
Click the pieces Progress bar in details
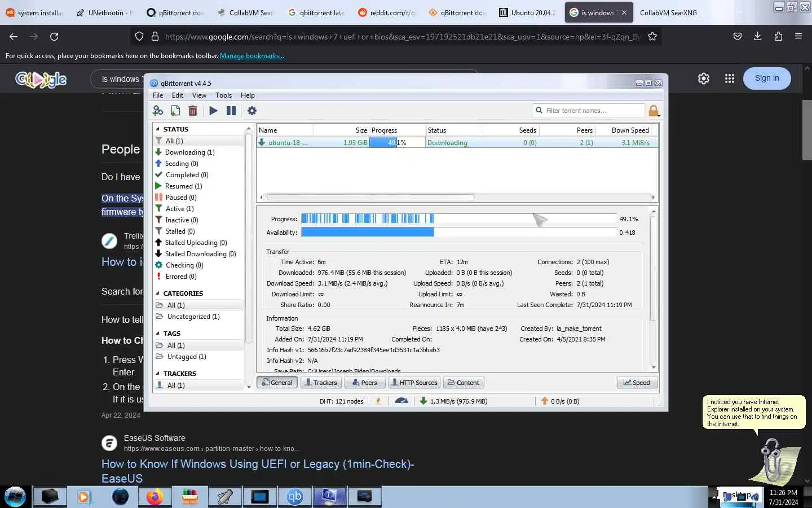pyautogui.click(x=458, y=218)
